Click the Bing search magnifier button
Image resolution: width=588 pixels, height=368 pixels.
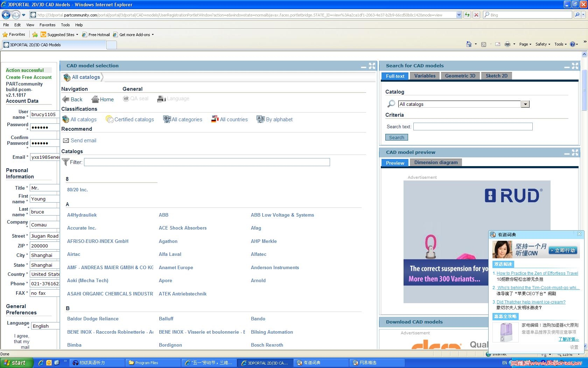point(577,15)
